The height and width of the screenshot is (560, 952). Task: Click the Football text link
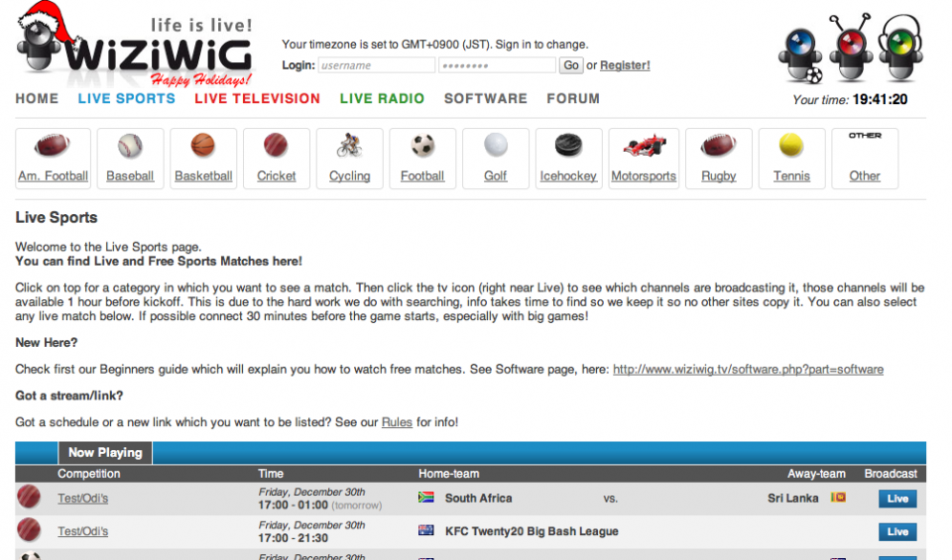point(422,176)
